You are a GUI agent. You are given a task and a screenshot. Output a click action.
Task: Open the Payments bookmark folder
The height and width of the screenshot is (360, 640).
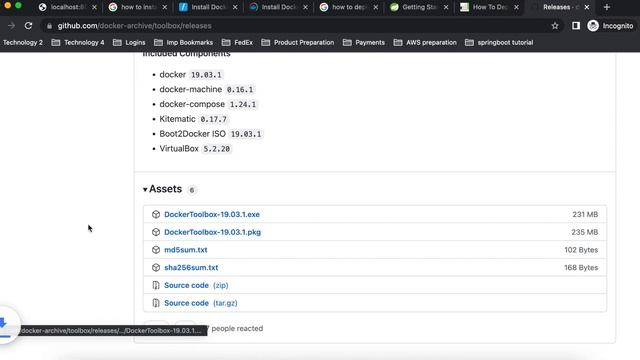click(364, 42)
